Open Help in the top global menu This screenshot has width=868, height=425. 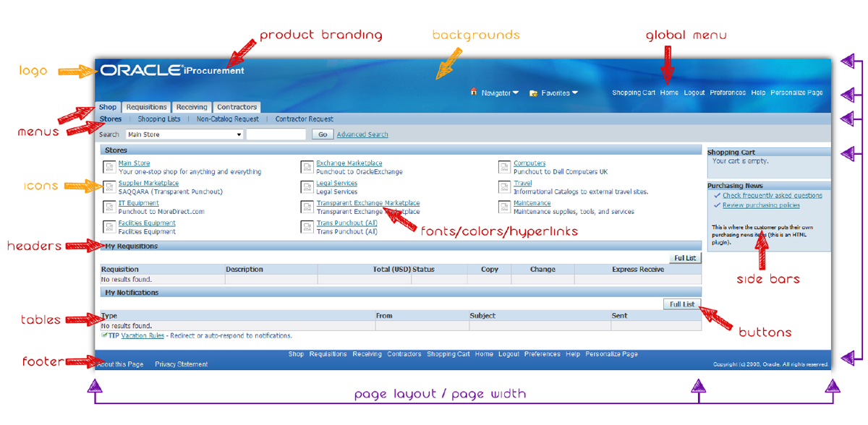(758, 93)
